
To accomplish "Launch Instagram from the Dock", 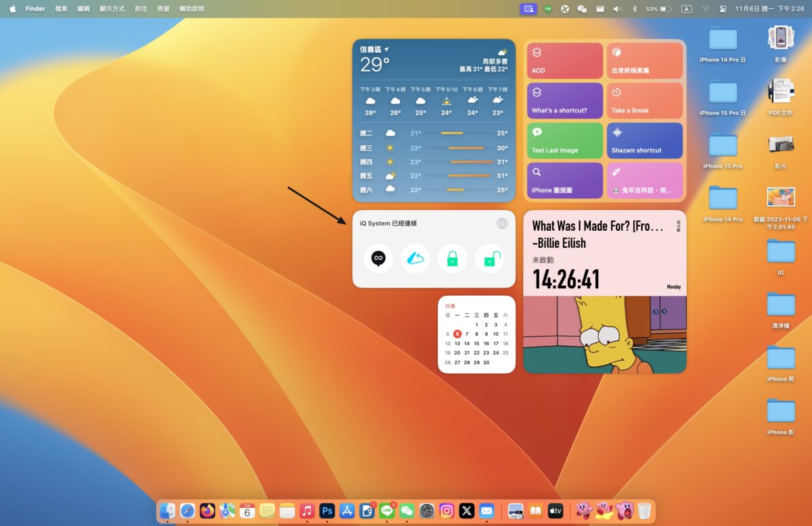I will (x=447, y=510).
